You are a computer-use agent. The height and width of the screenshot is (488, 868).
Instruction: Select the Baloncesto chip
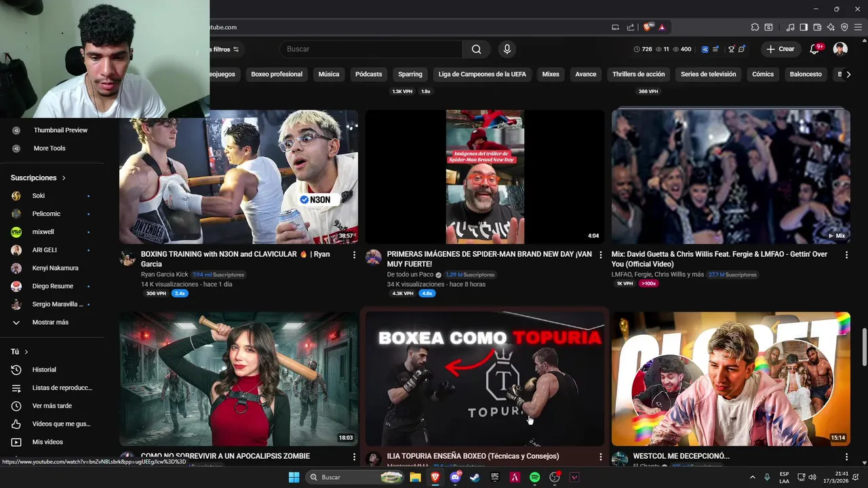[806, 75]
